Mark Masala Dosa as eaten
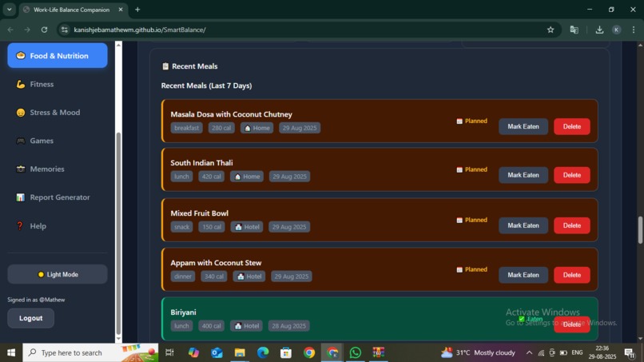The image size is (644, 362). coord(523,126)
